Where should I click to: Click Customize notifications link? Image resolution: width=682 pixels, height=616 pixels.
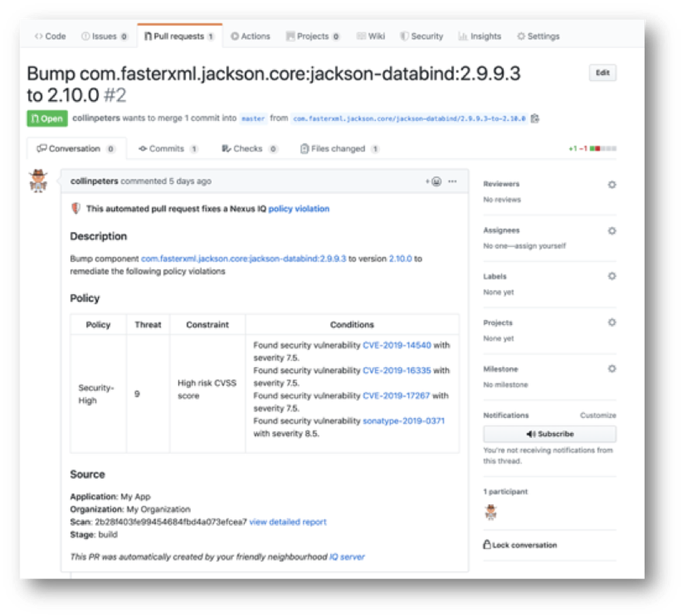[598, 415]
